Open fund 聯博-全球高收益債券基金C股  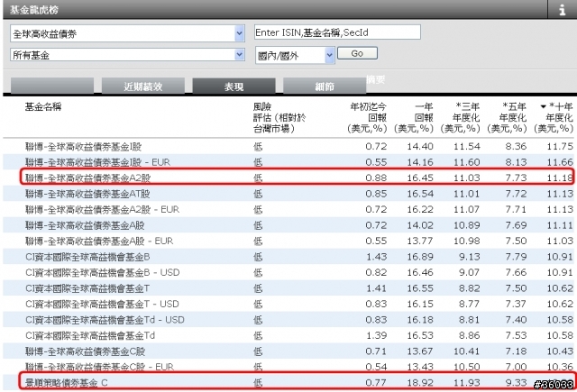[85, 351]
